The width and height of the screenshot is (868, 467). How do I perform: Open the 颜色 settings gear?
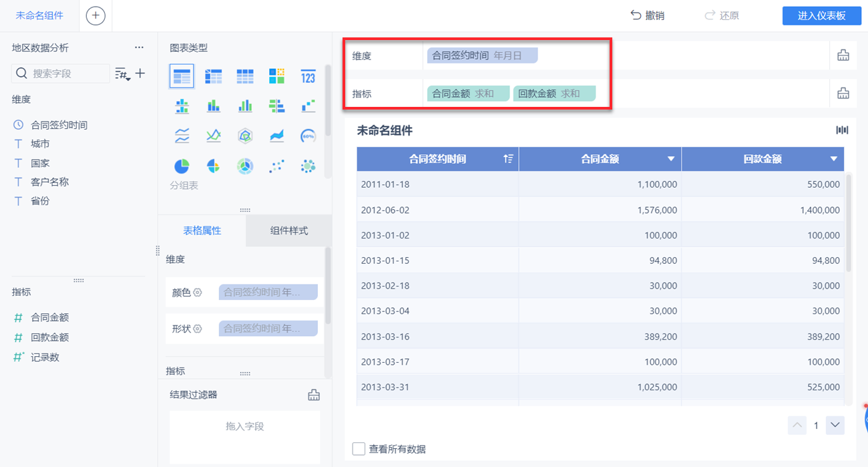198,293
